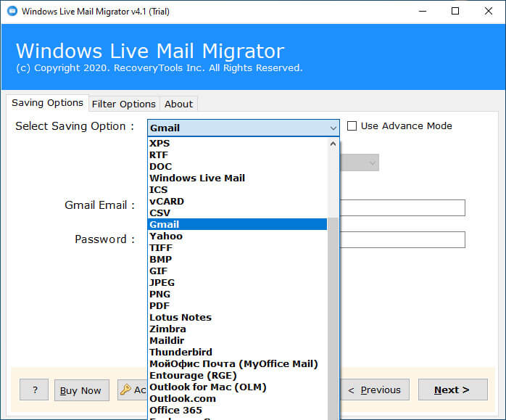Select CSV saving option
The width and height of the screenshot is (506, 420).
238,213
